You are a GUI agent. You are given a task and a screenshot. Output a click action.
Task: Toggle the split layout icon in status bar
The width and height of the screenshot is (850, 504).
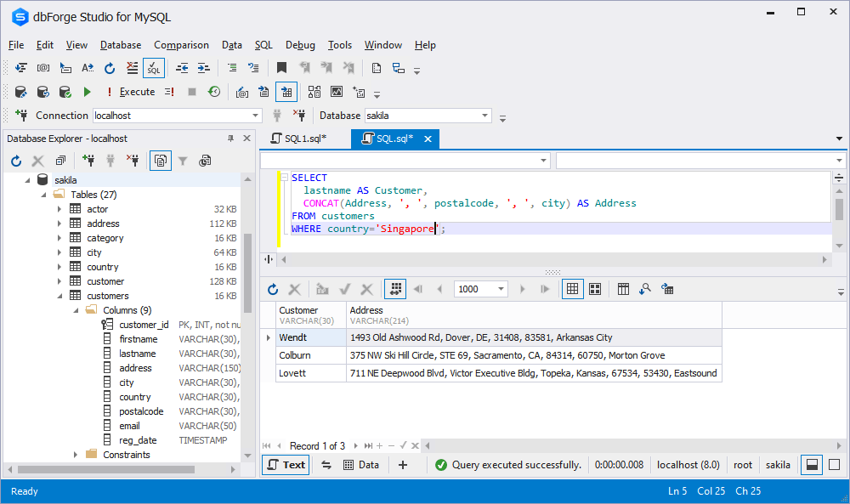tap(812, 465)
